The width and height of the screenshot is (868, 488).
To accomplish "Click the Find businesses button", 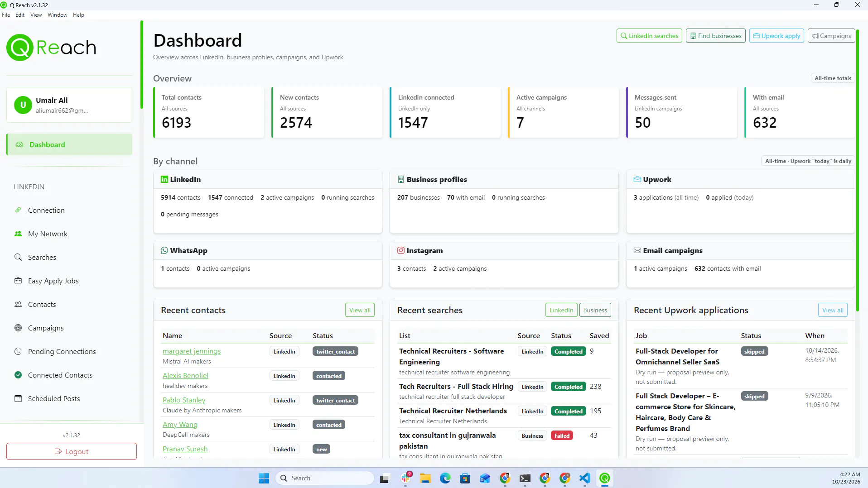I will (x=716, y=36).
